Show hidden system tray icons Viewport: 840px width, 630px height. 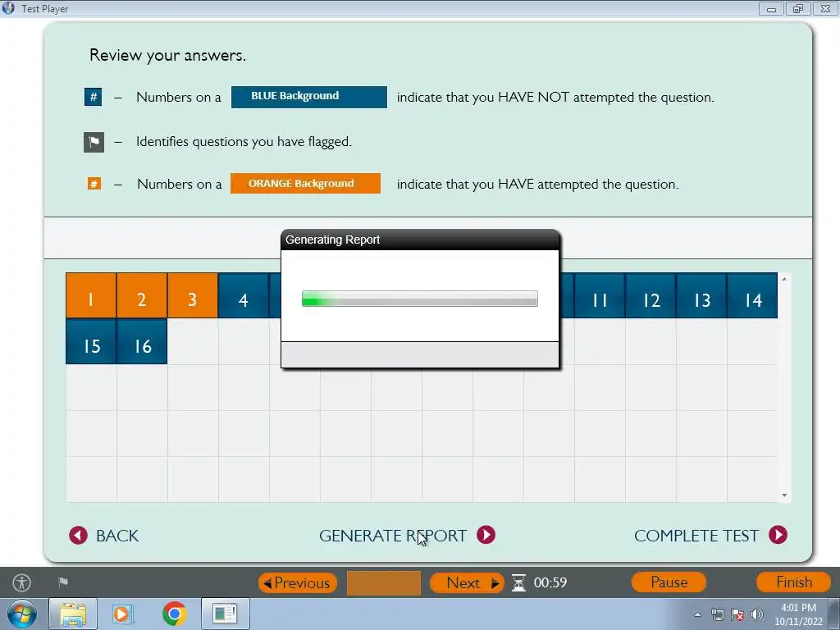[697, 614]
